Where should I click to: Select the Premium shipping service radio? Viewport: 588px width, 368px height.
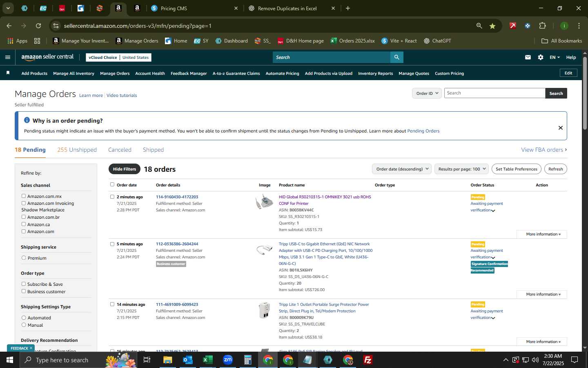pyautogui.click(x=24, y=258)
